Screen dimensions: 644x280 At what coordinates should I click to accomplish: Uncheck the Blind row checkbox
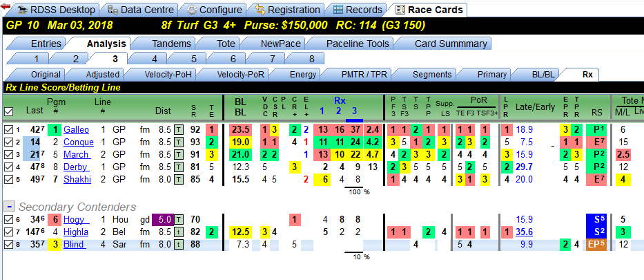[8, 245]
